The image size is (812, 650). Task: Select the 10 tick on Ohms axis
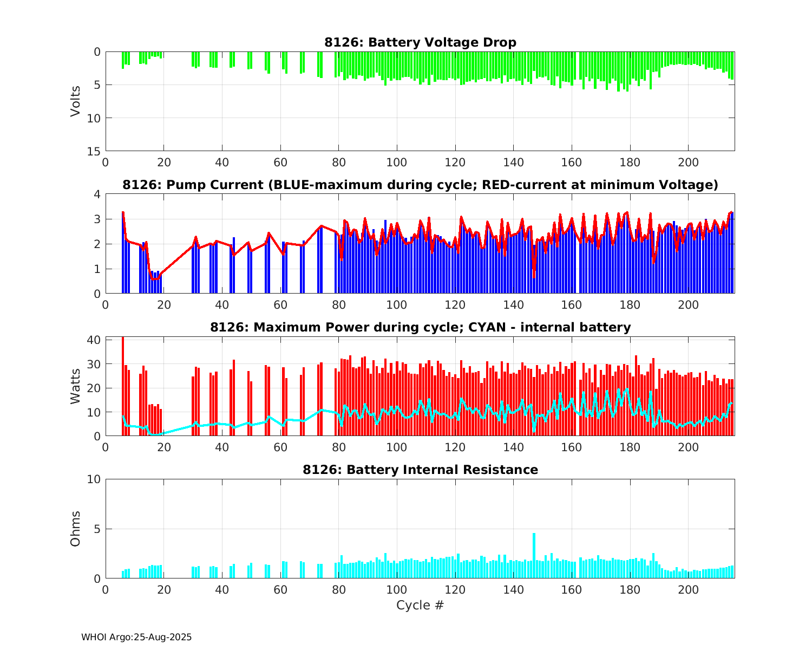pyautogui.click(x=95, y=479)
